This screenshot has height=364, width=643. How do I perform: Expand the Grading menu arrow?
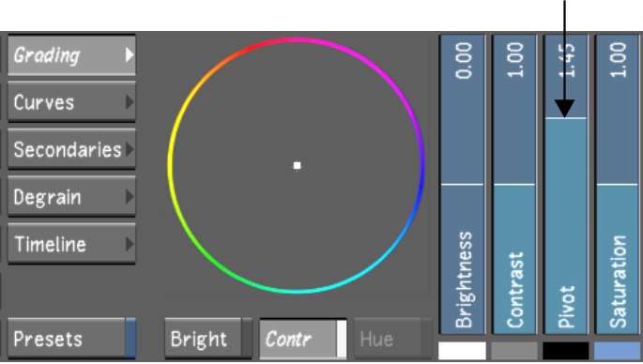[130, 54]
